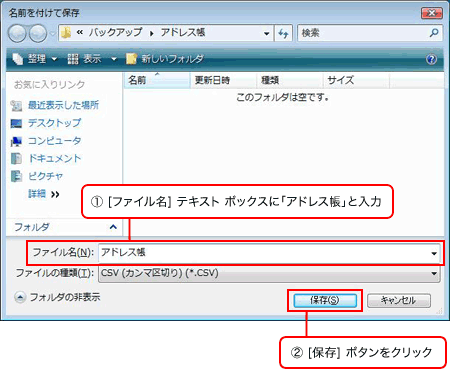The height and width of the screenshot is (369, 450).
Task: Expand the フォルダ pane chevron
Action: 113,227
